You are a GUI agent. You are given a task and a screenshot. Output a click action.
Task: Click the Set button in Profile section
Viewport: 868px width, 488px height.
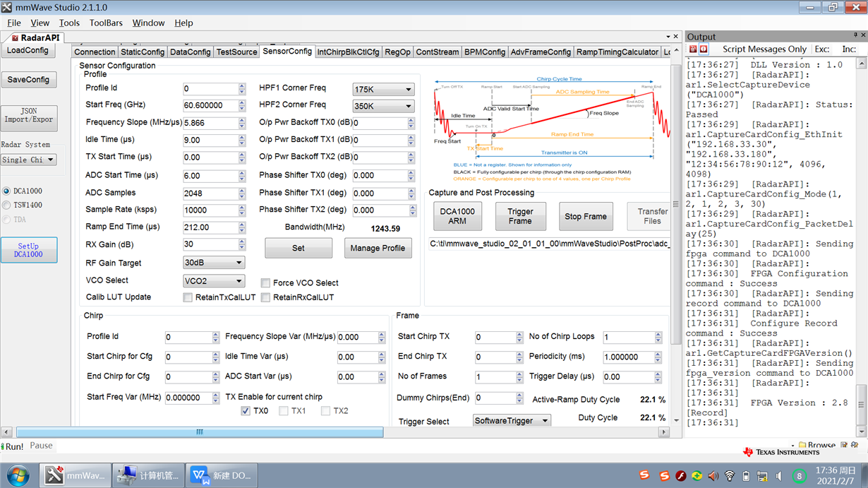click(299, 248)
